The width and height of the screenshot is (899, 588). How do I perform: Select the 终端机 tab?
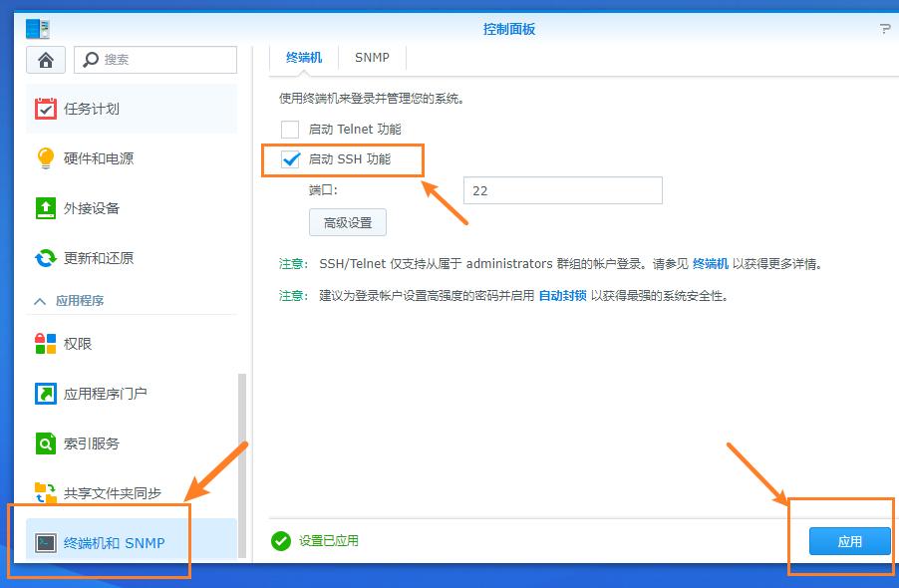point(304,57)
